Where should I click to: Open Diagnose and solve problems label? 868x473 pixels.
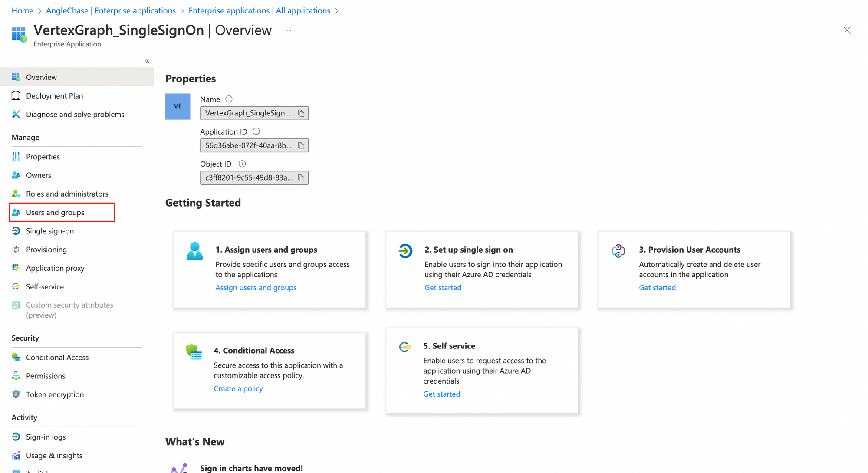coord(75,114)
